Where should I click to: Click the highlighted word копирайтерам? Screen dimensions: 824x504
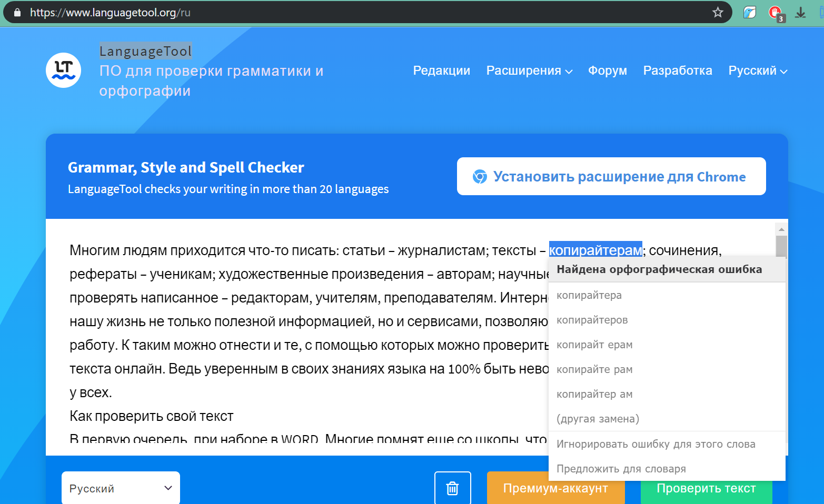(595, 250)
